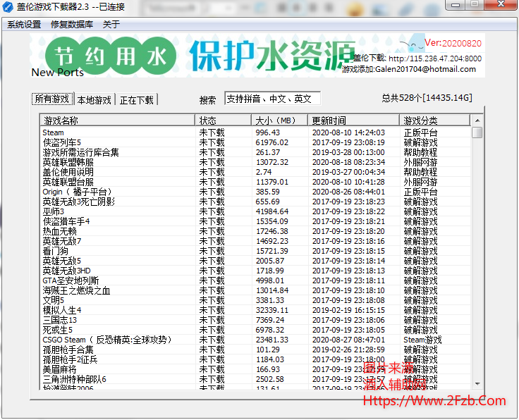Switch to the 所有游戏 tab
Screen dimensions: 519x420
(x=52, y=99)
